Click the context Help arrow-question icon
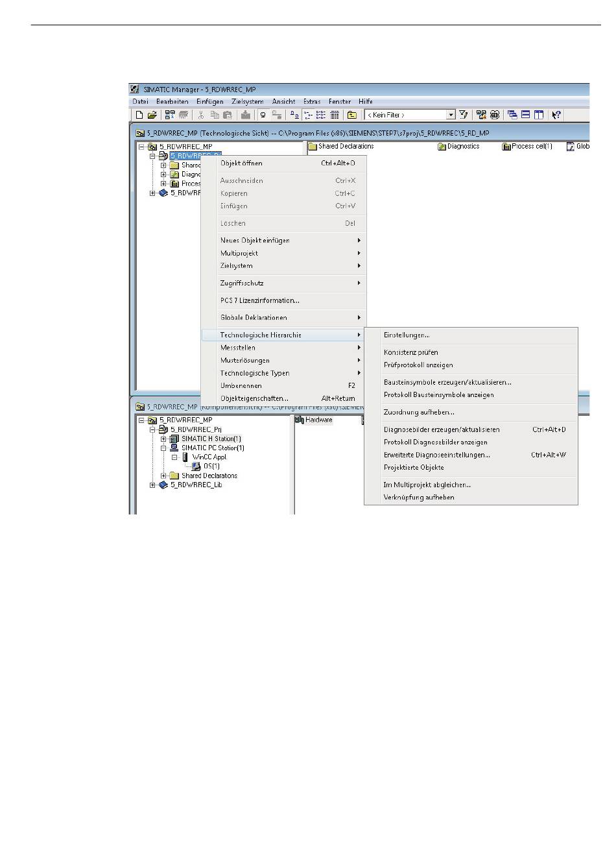The image size is (616, 844). pyautogui.click(x=556, y=115)
